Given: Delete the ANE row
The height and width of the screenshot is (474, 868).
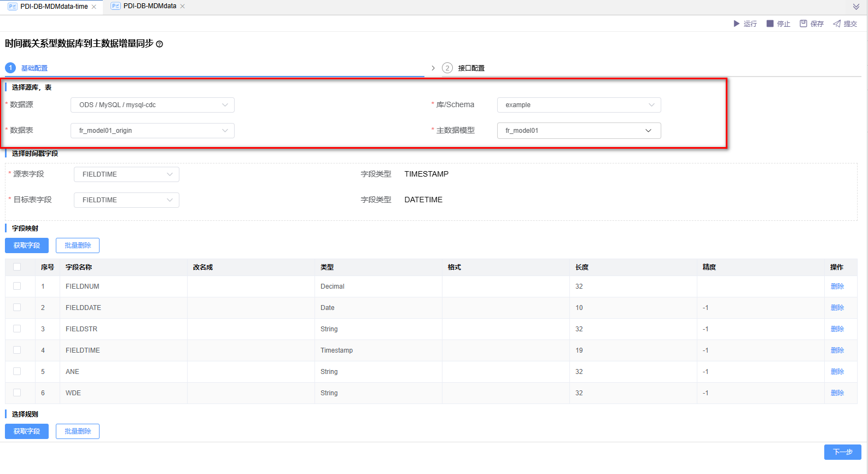Looking at the screenshot, I should (837, 372).
